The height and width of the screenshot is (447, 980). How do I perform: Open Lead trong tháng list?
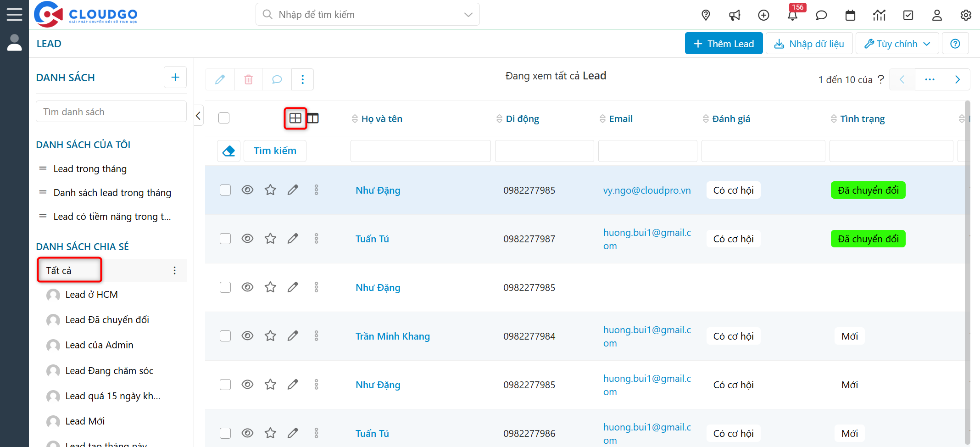90,169
